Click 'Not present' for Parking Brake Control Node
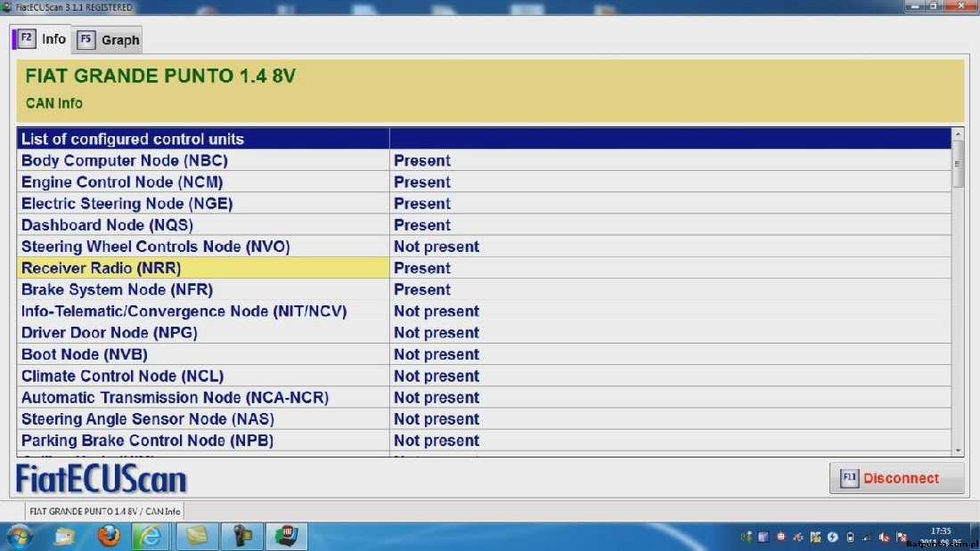The image size is (980, 551). [437, 441]
